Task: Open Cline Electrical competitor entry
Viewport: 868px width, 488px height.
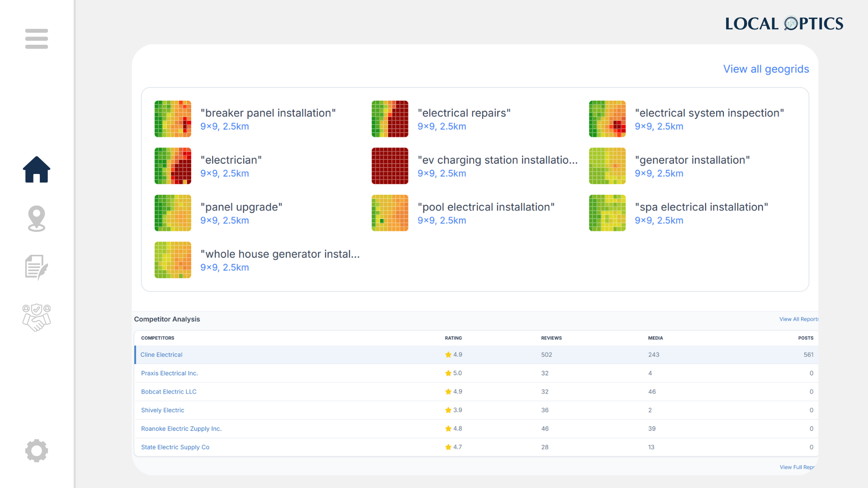Action: pyautogui.click(x=161, y=355)
